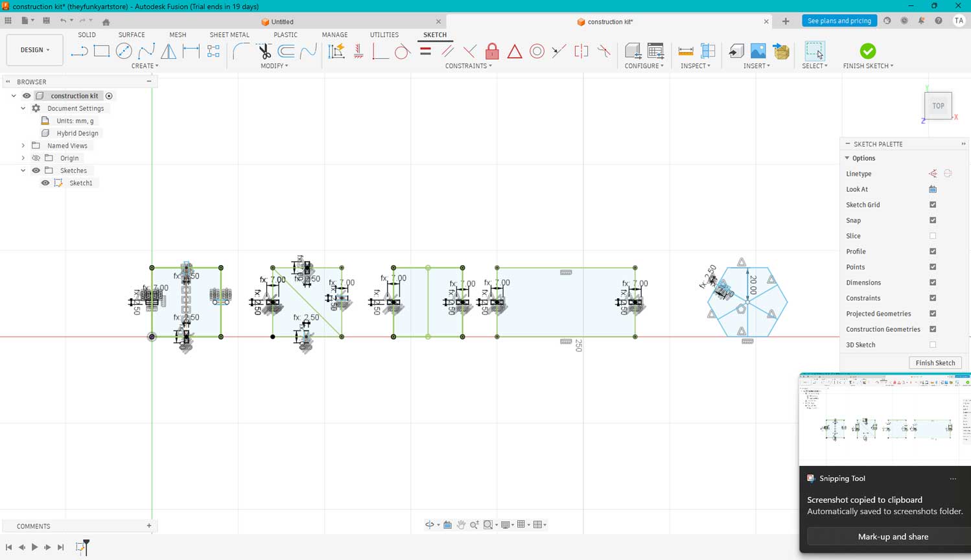Apply the Coincident constraint
Viewport: 971px width, 560px height.
click(380, 51)
